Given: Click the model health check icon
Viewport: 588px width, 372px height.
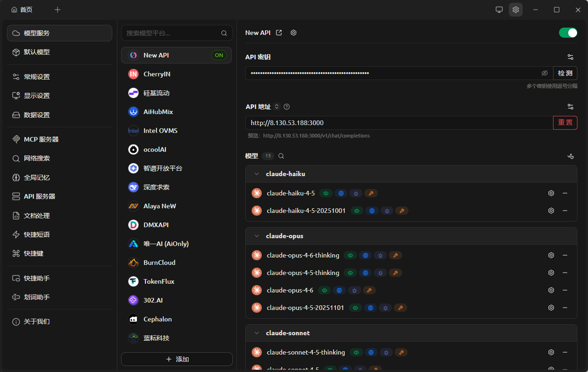Looking at the screenshot, I should click(x=571, y=156).
